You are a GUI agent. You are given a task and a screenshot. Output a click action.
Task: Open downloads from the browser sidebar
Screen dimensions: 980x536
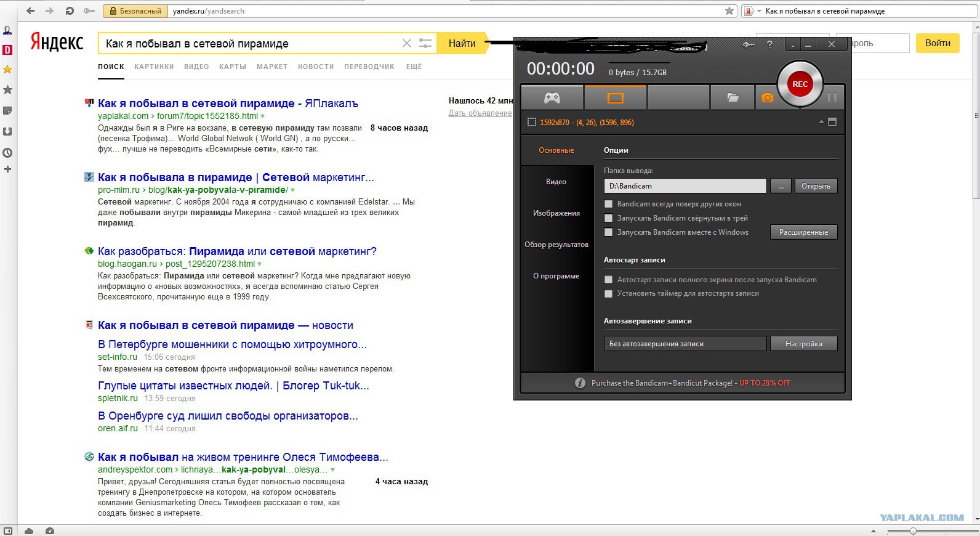click(7, 131)
